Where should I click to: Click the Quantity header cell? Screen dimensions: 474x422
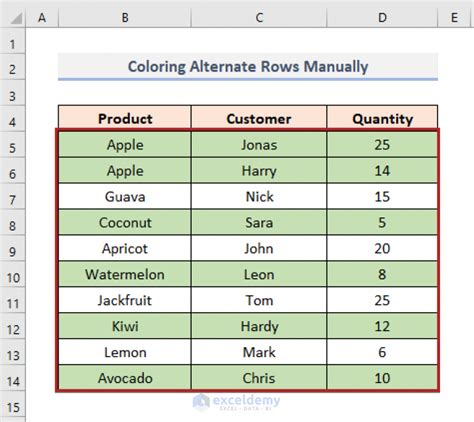point(382,118)
